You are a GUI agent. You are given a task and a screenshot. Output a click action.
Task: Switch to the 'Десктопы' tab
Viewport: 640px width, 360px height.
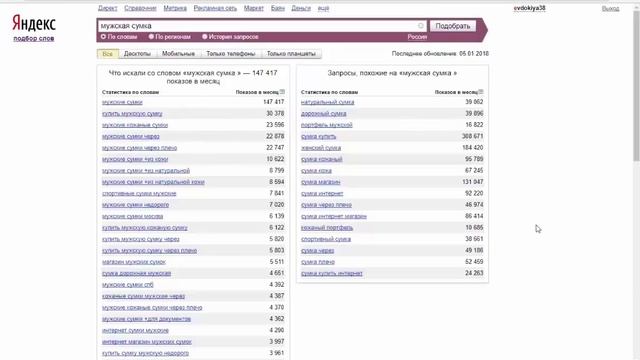[x=137, y=54]
